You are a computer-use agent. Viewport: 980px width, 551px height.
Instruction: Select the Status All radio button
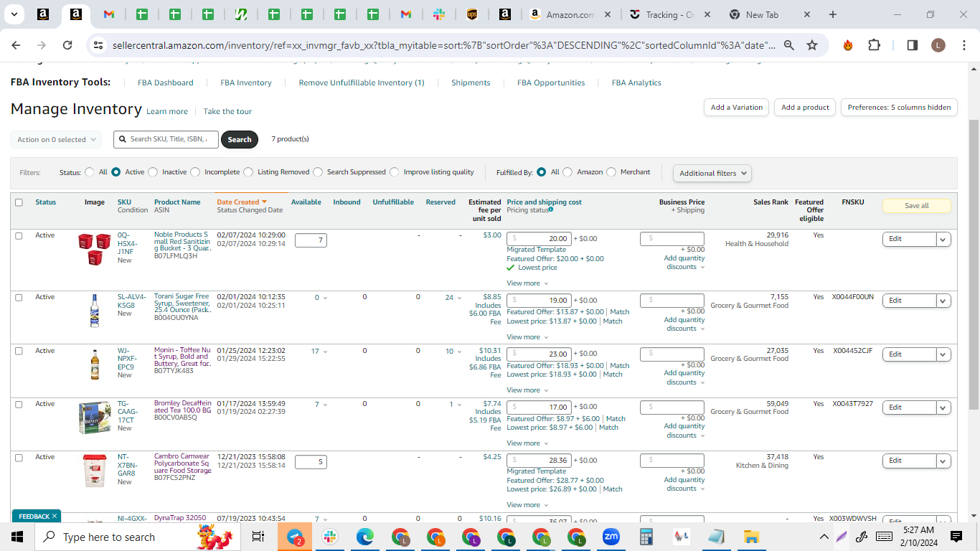tap(90, 172)
